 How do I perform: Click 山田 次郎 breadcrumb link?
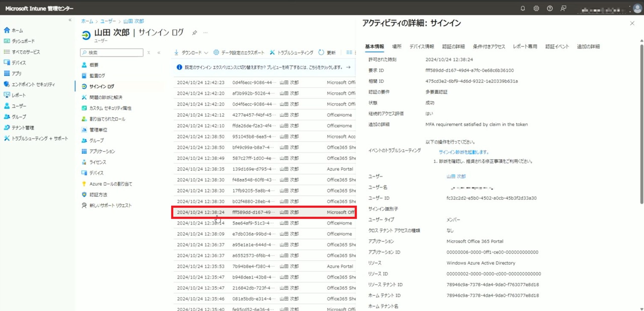click(134, 21)
